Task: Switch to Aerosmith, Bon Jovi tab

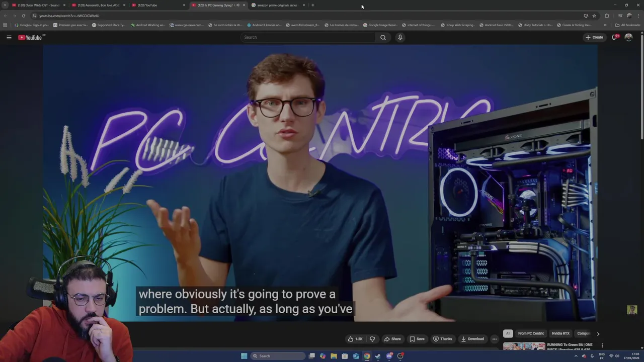Action: [99, 5]
